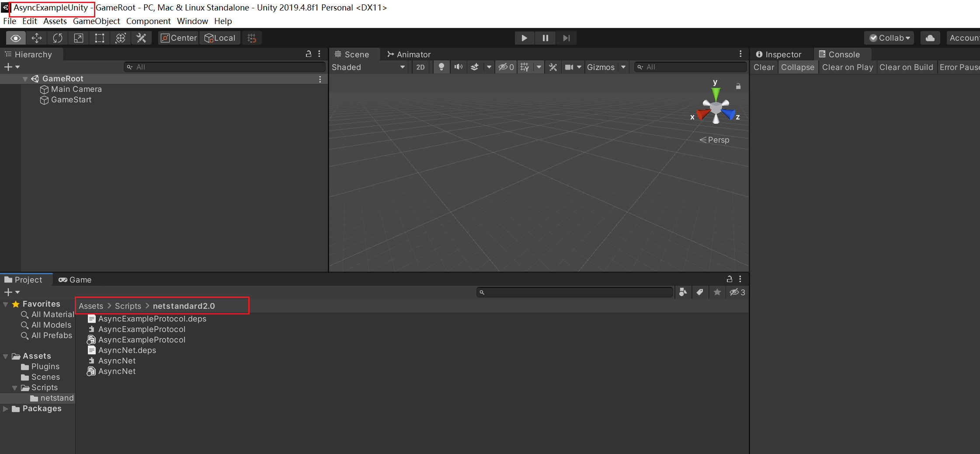Open Scene component editor tools
Viewport: 980px width, 454px height.
tap(553, 67)
